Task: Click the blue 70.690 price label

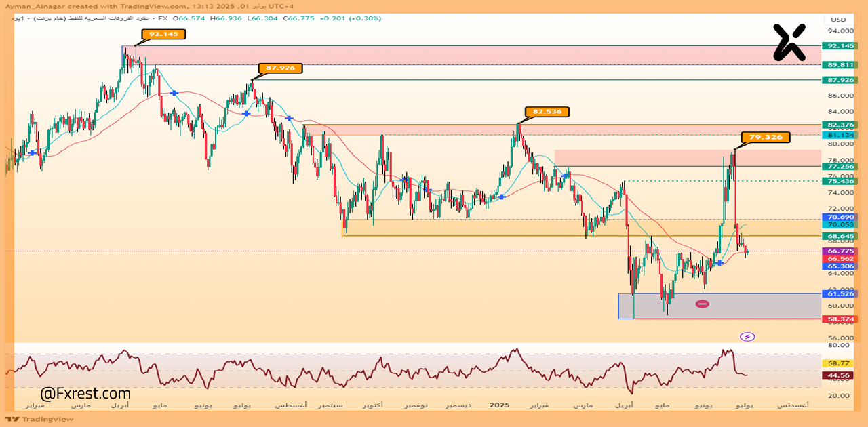Action: 840,217
